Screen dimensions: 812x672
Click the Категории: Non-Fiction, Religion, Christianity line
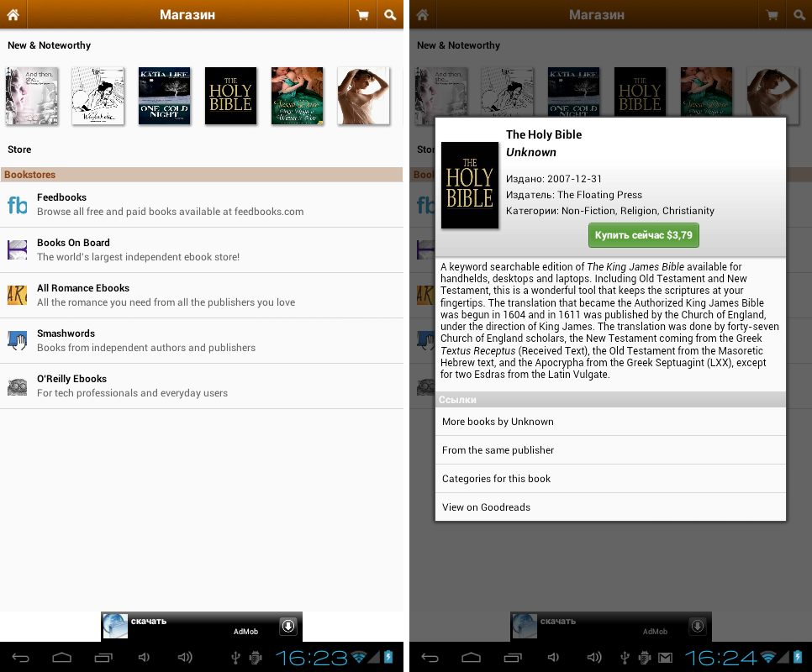click(x=610, y=211)
